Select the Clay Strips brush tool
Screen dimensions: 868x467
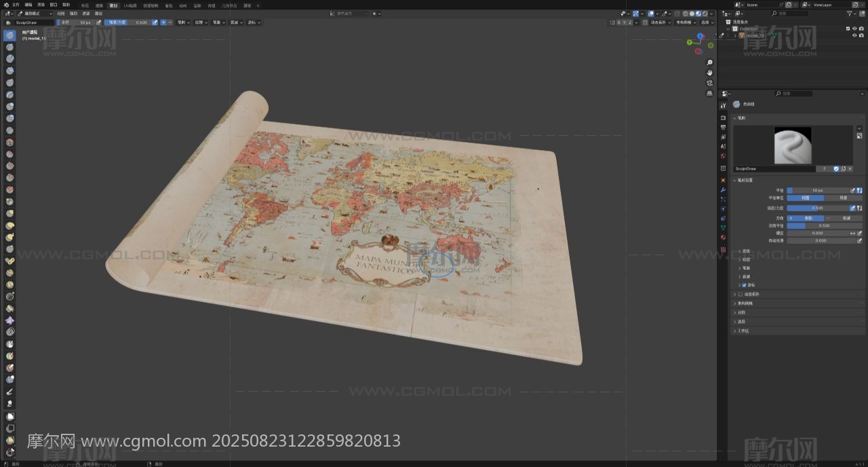point(10,71)
